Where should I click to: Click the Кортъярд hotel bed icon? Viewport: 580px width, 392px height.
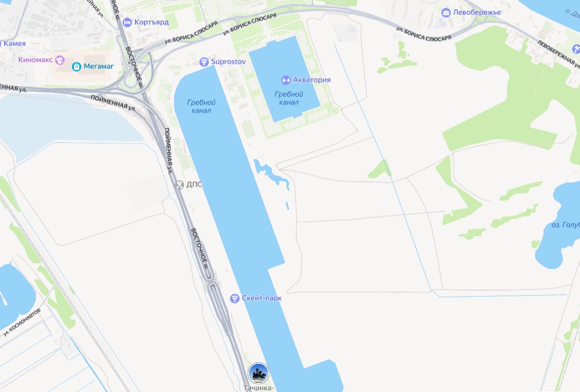pos(127,23)
